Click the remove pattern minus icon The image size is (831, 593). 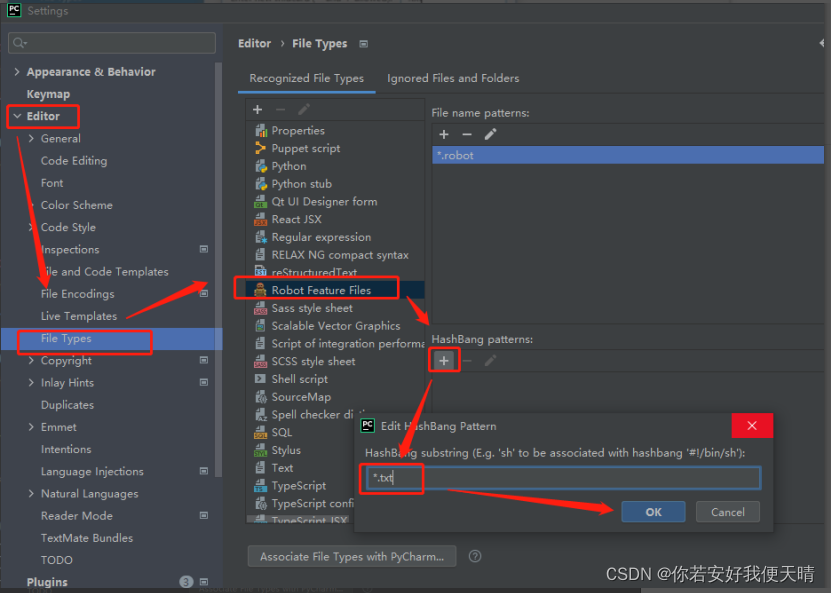click(466, 134)
